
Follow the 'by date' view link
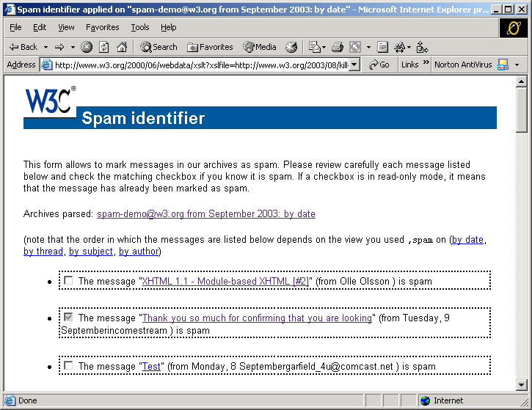pos(467,239)
